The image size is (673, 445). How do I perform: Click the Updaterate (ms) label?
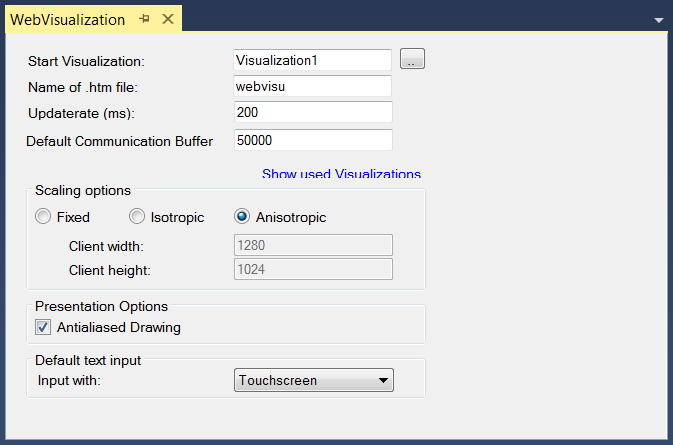pyautogui.click(x=81, y=113)
